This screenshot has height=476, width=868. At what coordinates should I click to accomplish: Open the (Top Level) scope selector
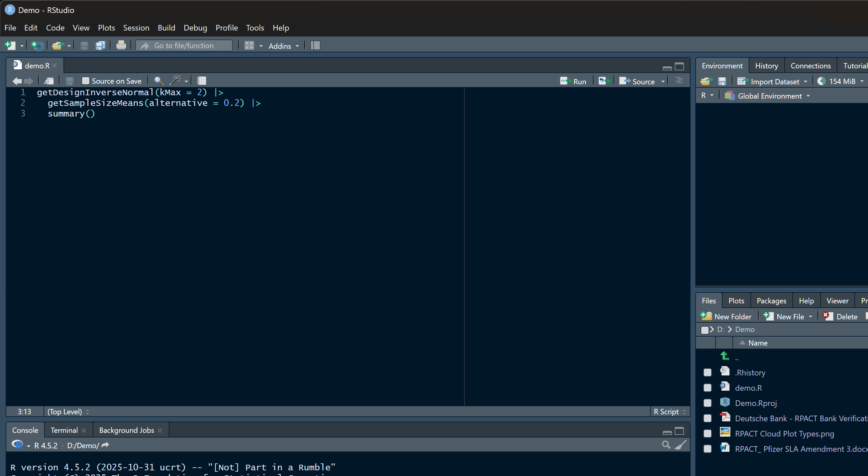[68, 412]
